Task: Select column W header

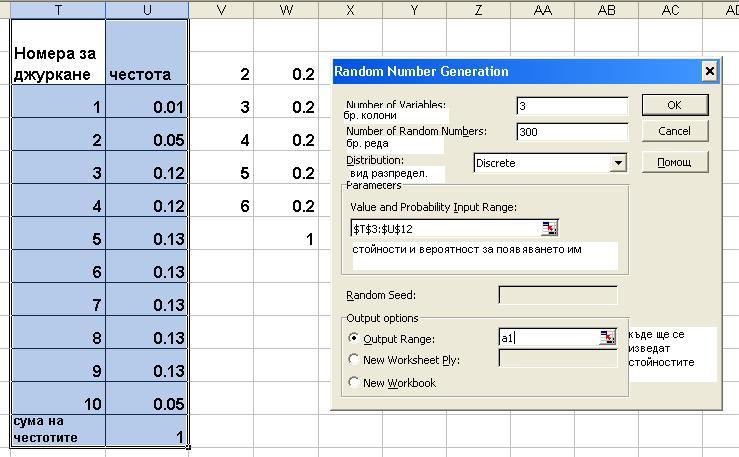Action: click(x=286, y=9)
